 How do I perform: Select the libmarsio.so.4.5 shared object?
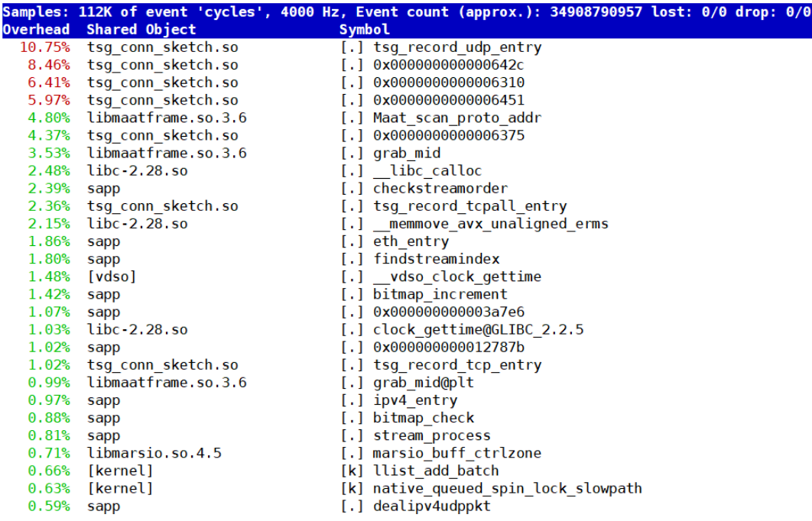click(154, 453)
